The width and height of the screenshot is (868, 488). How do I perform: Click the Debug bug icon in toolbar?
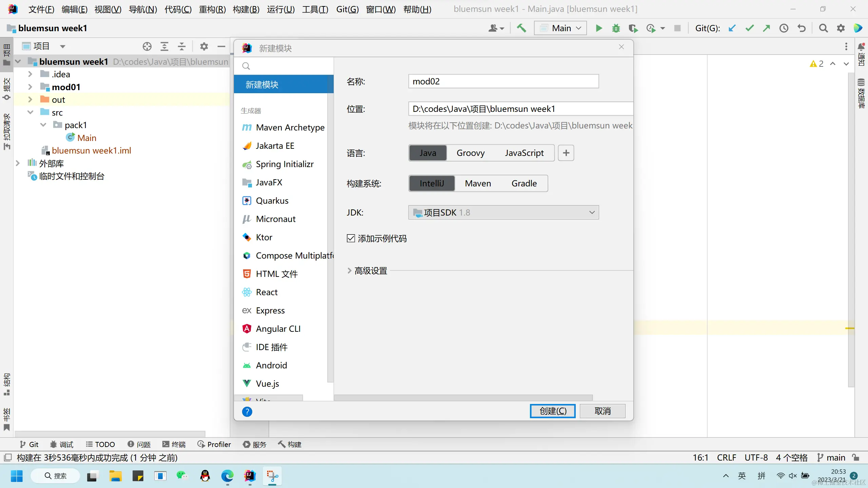coord(616,28)
